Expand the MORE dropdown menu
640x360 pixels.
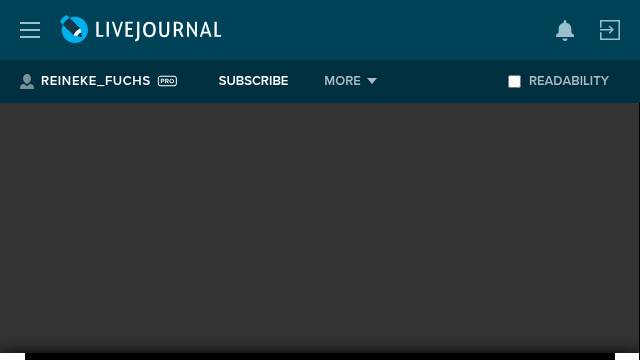coord(350,81)
